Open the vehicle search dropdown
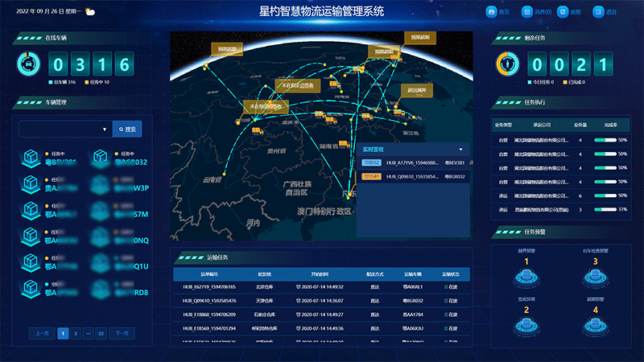Screen dimensions: 644x362 click(x=105, y=129)
